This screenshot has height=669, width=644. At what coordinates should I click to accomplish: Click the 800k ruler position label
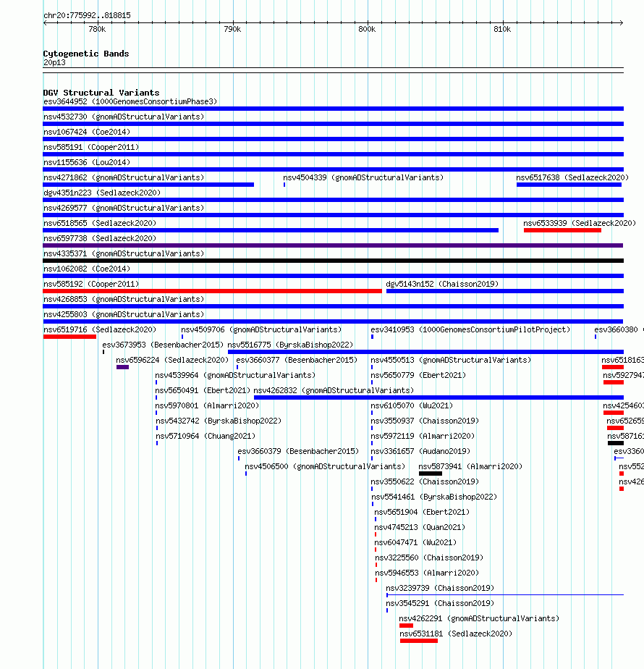[367, 30]
